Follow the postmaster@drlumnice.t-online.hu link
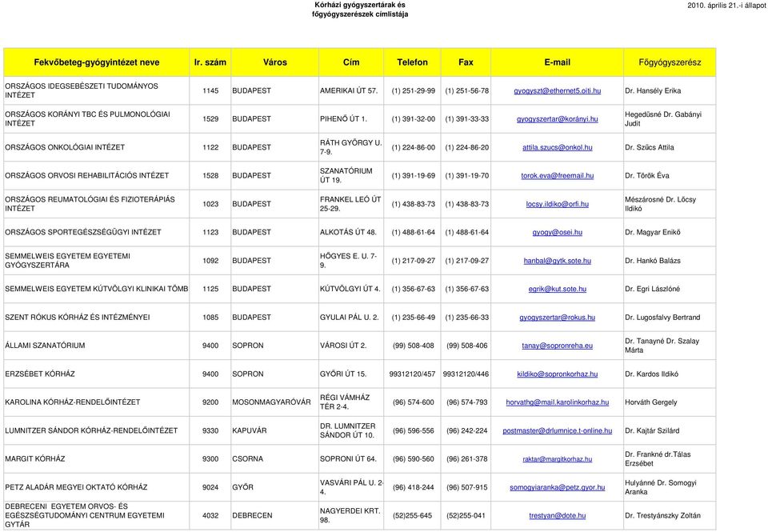The height and width of the screenshot is (532, 768). [557, 430]
